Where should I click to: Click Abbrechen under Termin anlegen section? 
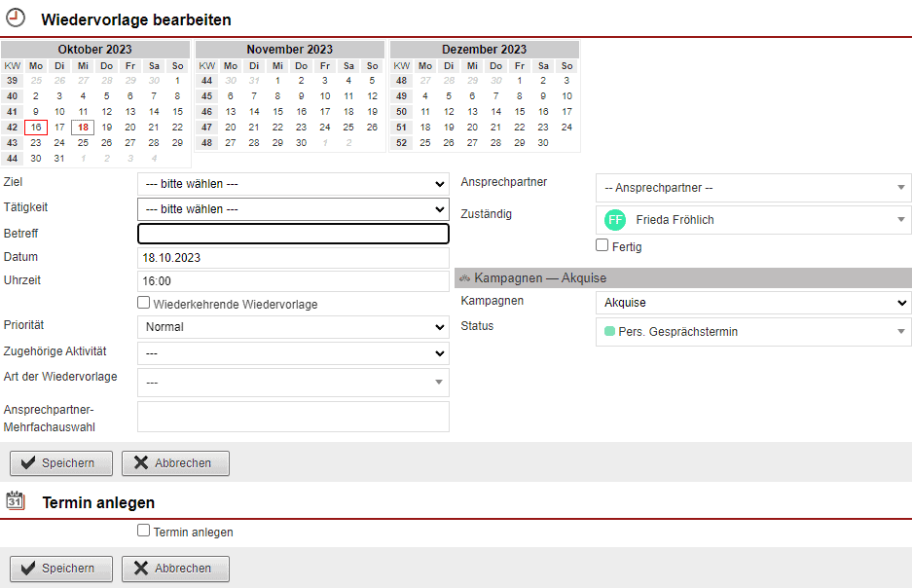pyautogui.click(x=175, y=569)
